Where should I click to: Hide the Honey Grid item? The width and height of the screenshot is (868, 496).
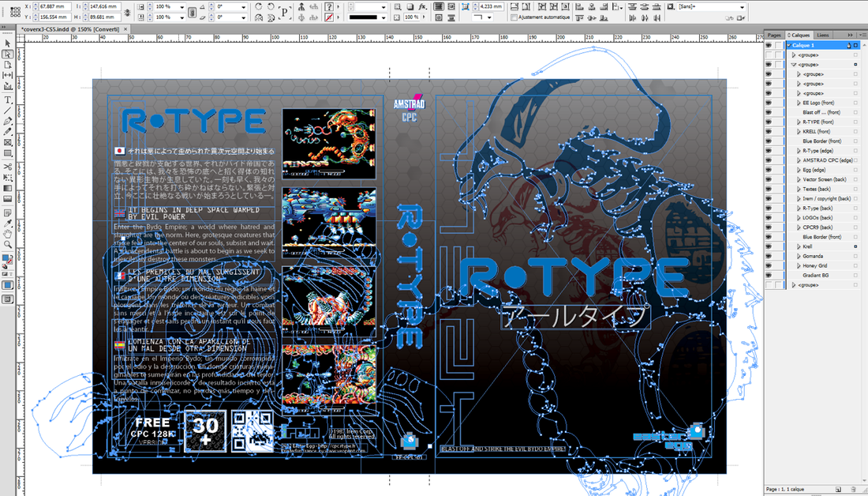[x=769, y=265]
